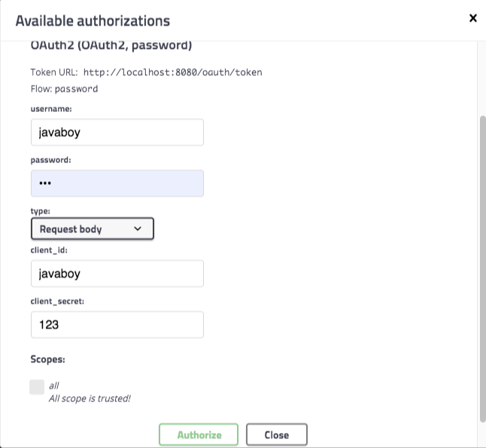Enable the 'all' scope checkbox

coord(37,387)
